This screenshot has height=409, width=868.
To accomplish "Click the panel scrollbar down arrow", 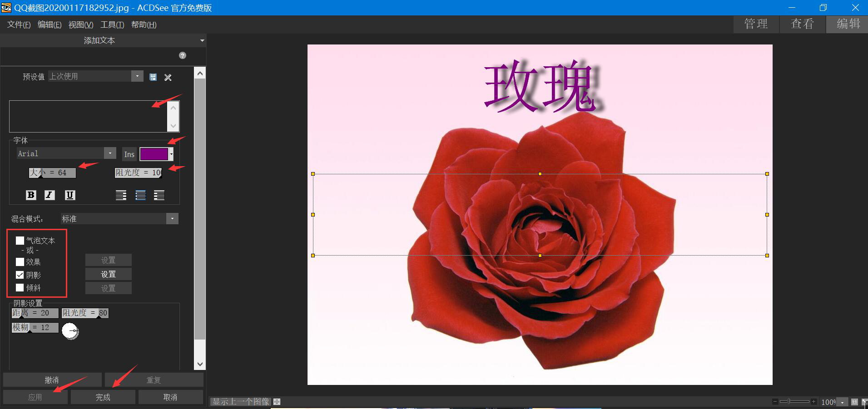I will point(200,364).
